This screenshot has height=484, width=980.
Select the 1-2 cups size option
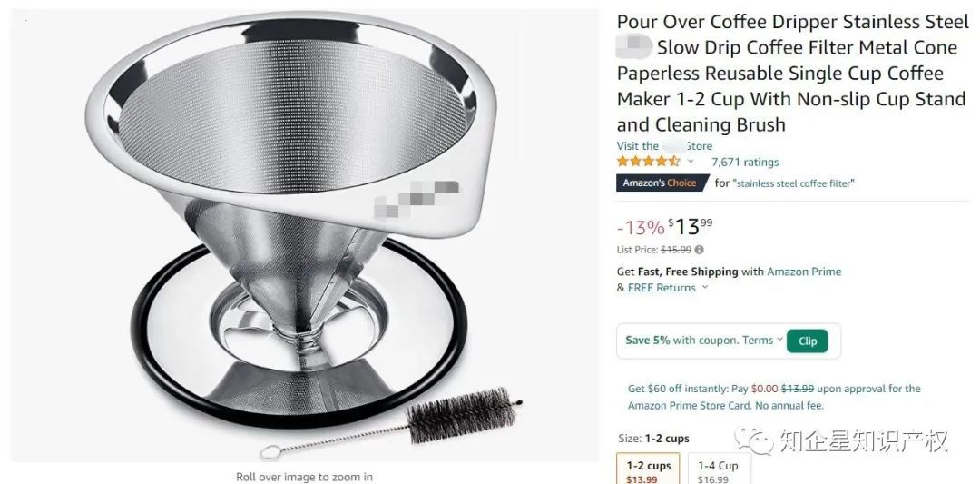pos(650,469)
